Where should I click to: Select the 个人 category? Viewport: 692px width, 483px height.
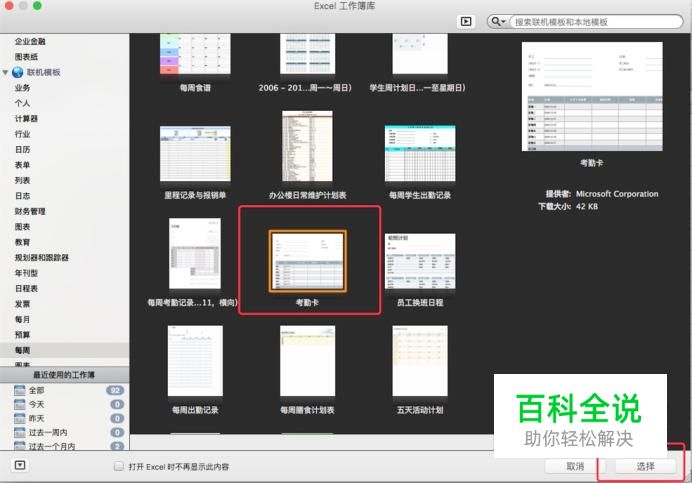23,103
